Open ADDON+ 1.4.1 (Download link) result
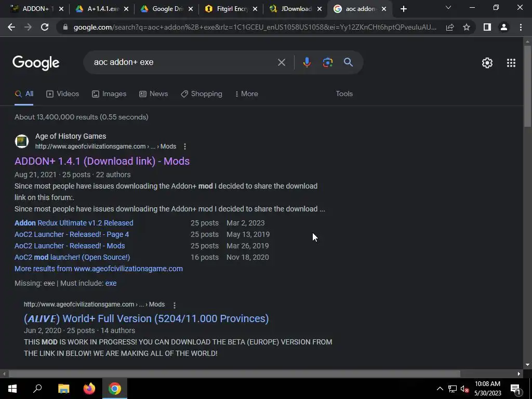 tap(102, 161)
